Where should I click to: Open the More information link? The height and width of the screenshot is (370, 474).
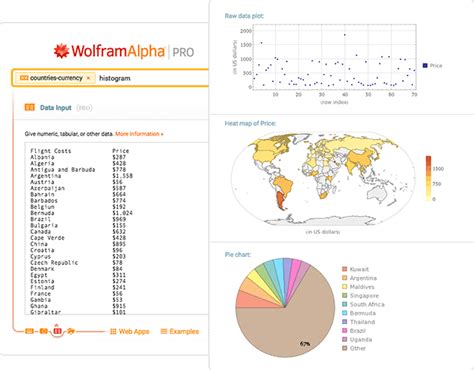(x=139, y=134)
